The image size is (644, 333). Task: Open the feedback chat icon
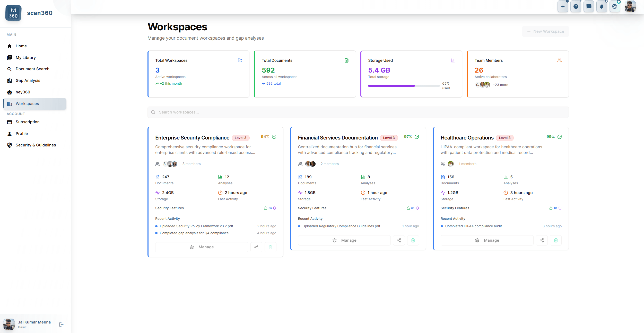(x=589, y=6)
